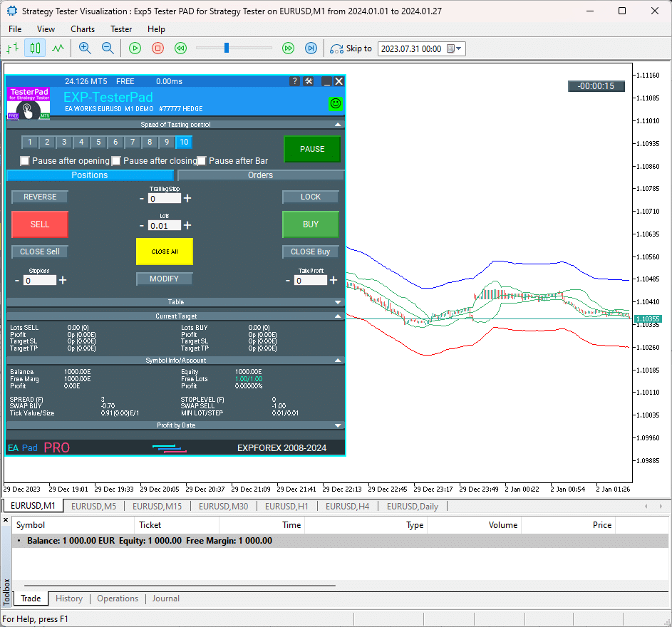Click the zoom in magnifier icon
Screen dimensions: 672x627
pyautogui.click(x=85, y=48)
